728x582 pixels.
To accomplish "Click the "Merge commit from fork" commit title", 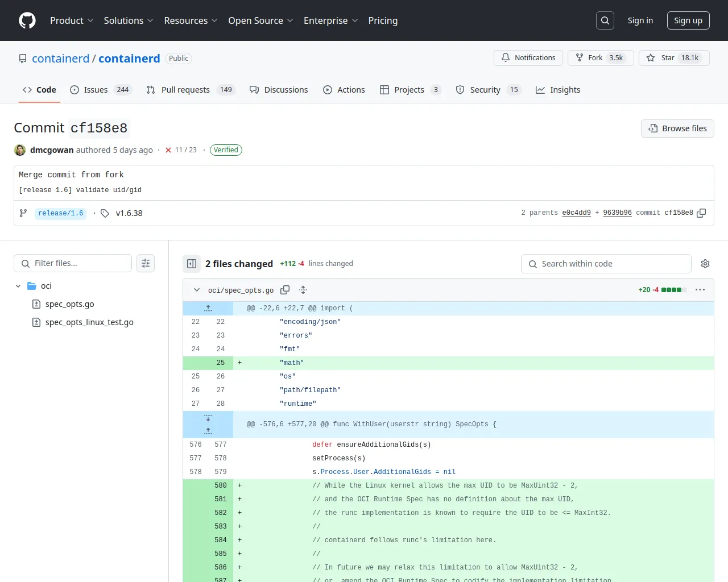I will click(x=71, y=174).
